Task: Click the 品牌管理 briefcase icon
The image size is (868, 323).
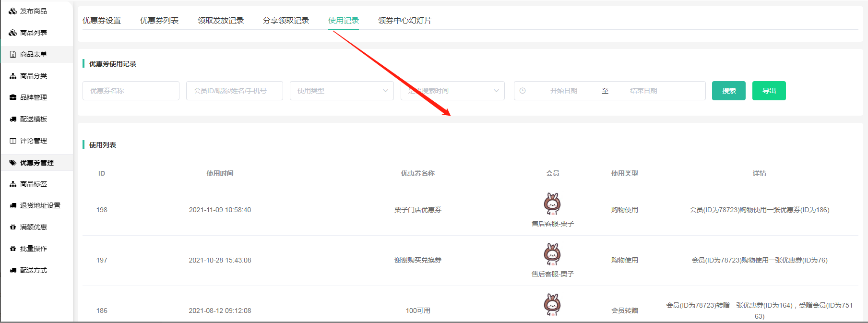Action: (13, 97)
